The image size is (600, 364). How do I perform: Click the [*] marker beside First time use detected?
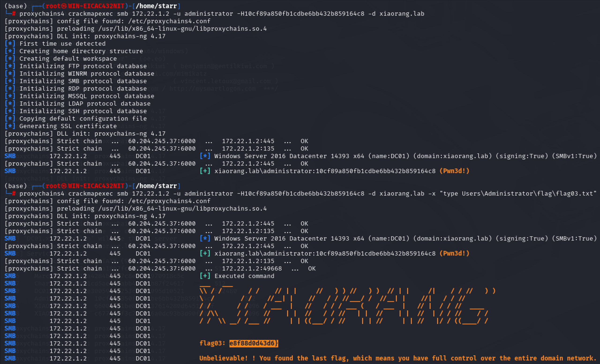pos(10,44)
